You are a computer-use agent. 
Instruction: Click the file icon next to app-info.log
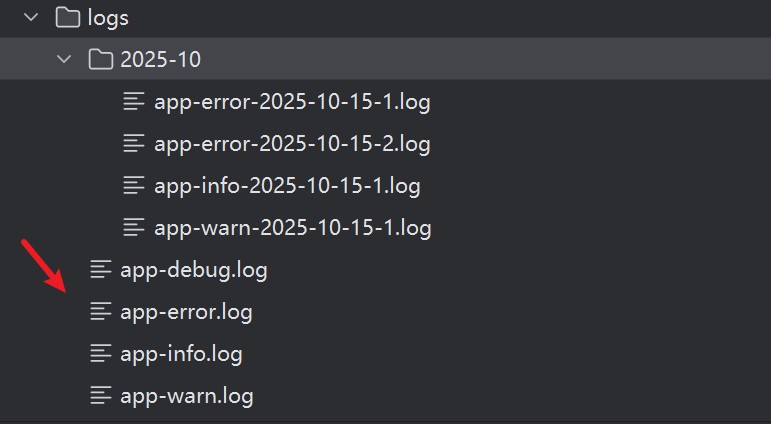coord(100,353)
